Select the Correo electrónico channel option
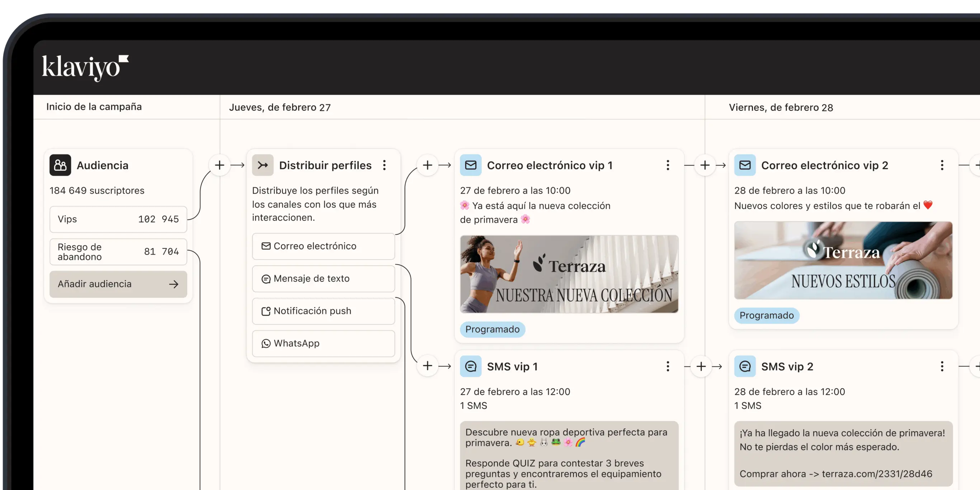 [323, 246]
